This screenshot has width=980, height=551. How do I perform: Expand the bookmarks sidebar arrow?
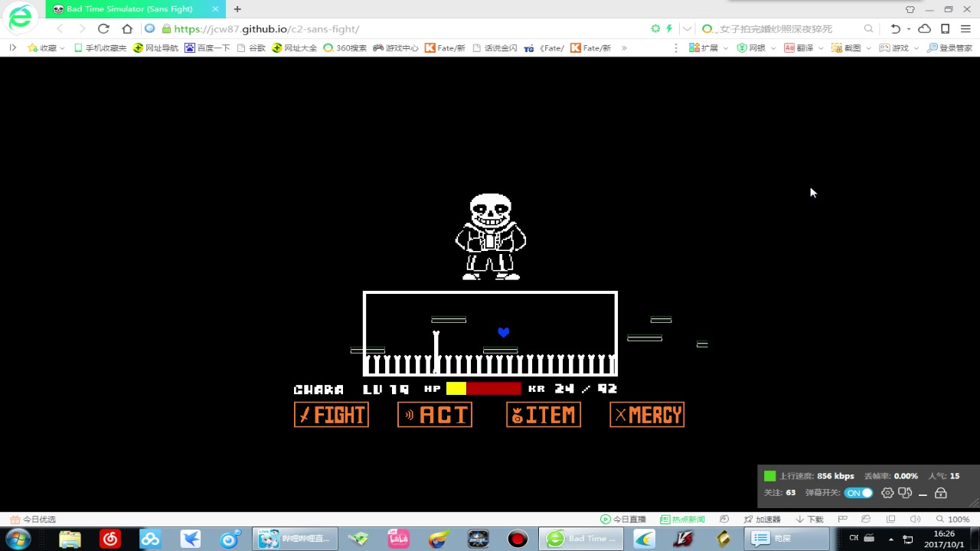point(13,47)
